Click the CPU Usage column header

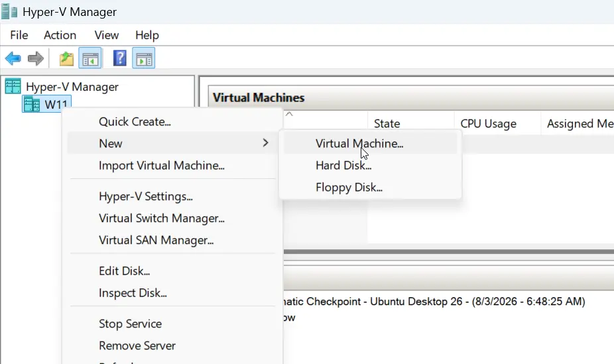tap(497, 123)
